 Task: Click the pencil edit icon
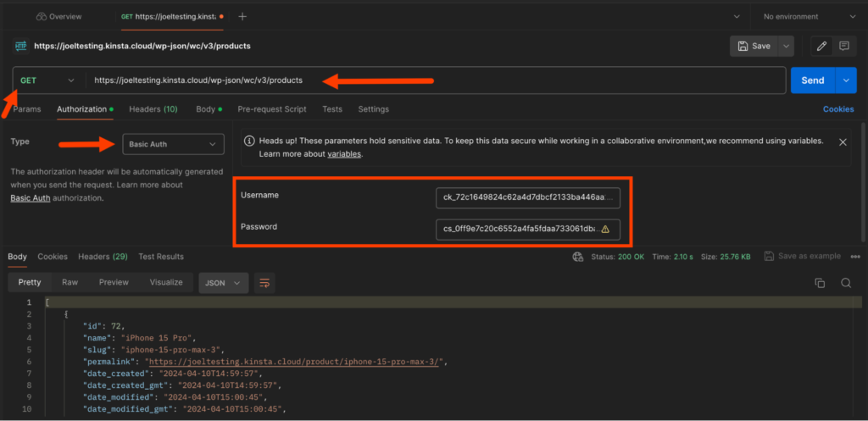point(821,46)
